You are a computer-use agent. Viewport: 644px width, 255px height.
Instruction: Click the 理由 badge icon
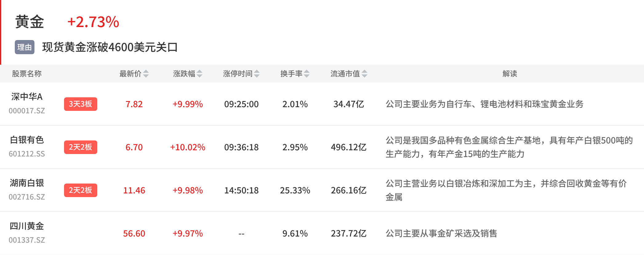click(25, 47)
